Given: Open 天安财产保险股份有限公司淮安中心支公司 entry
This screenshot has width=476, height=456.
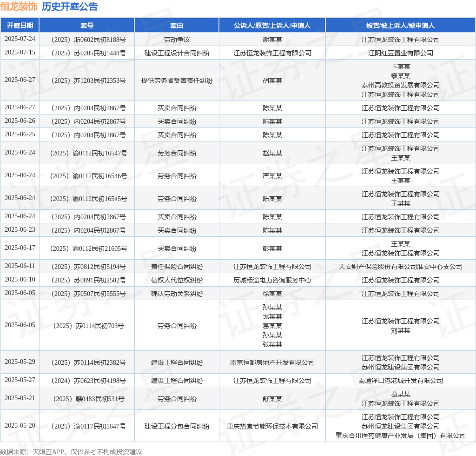Looking at the screenshot, I should [400, 267].
